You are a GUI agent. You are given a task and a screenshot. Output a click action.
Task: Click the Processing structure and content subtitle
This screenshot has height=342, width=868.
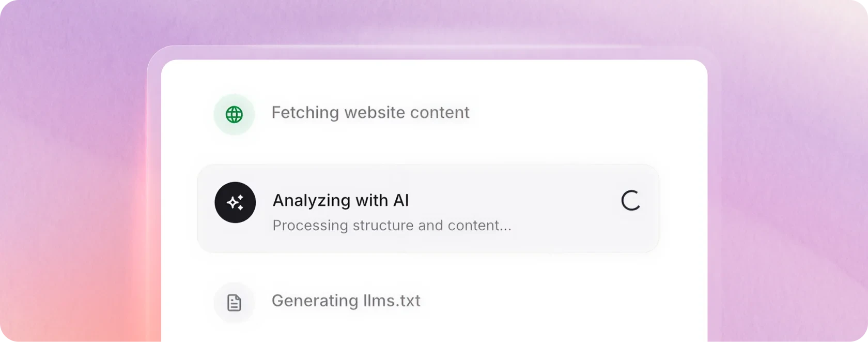point(392,226)
